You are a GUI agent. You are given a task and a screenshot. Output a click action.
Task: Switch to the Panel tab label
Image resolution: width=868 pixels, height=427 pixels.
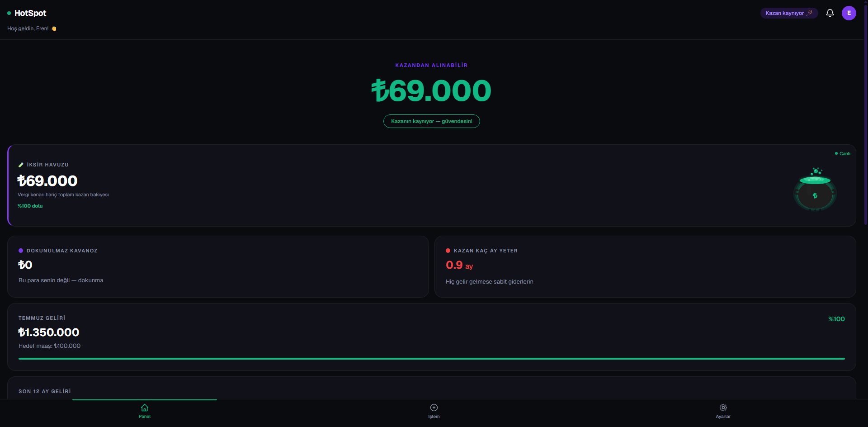coord(145,417)
